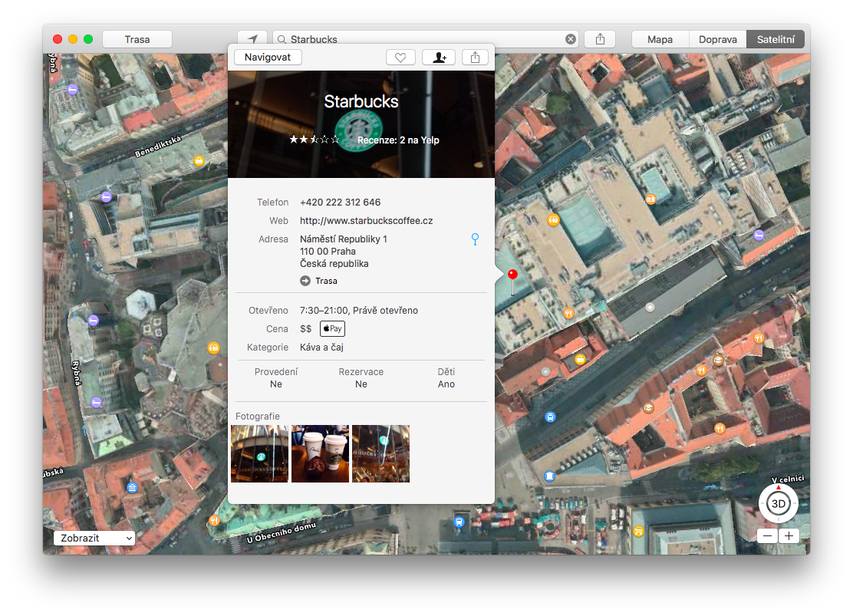The height and width of the screenshot is (616, 853).
Task: Open the starbuckscoffee.cz website link
Action: click(366, 221)
